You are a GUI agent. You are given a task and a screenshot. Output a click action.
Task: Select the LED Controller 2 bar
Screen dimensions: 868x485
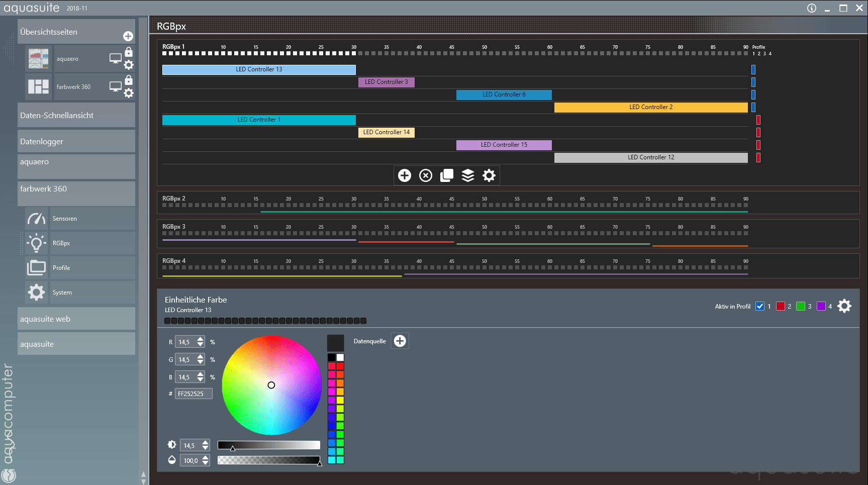tap(651, 107)
